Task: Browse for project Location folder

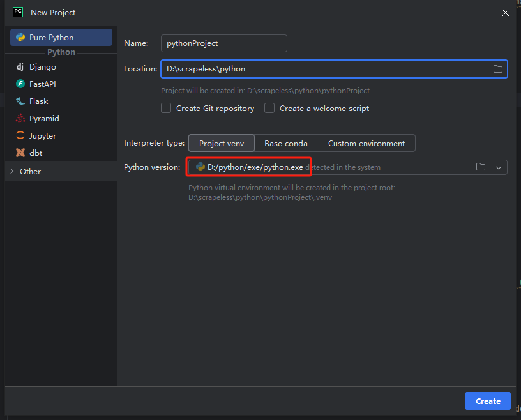Action: (498, 69)
